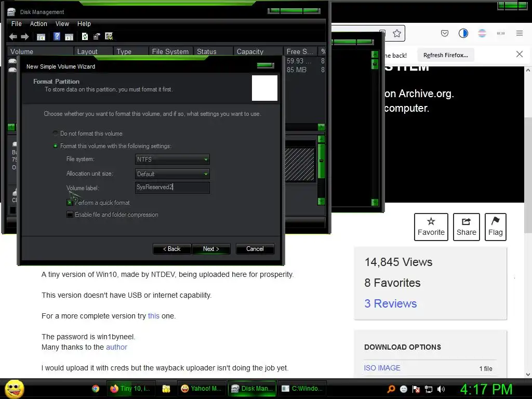Click the speaker volume tray icon
532x399 pixels.
(x=441, y=389)
